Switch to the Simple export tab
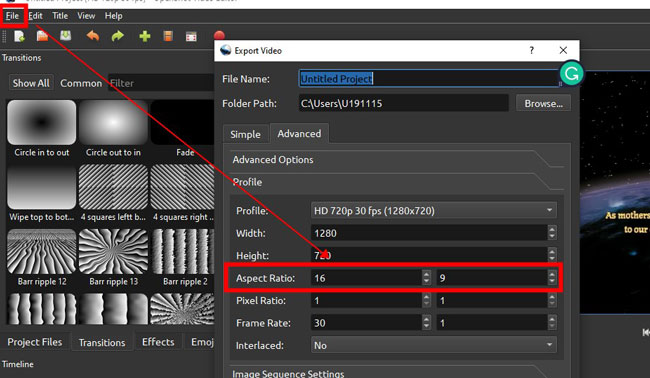This screenshot has height=378, width=650. click(x=245, y=134)
